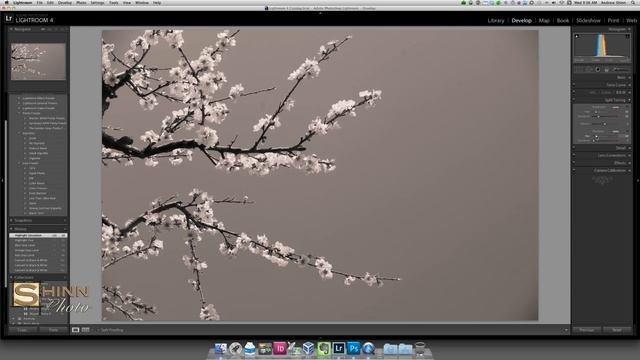Open Lightroom icon in the dock
Viewport: 640px width, 360px height.
(x=338, y=349)
